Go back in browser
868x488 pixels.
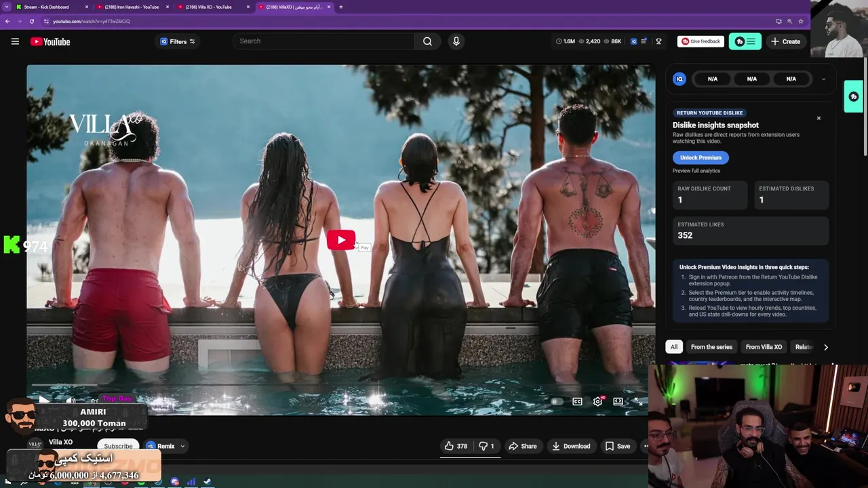pyautogui.click(x=7, y=21)
